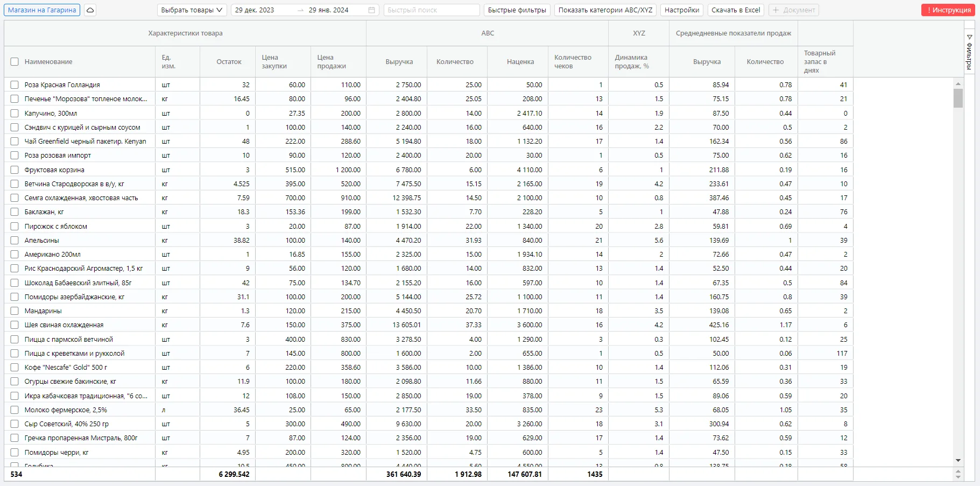Tick the Гречка пропаренная Мистраль checkbox

pos(15,438)
